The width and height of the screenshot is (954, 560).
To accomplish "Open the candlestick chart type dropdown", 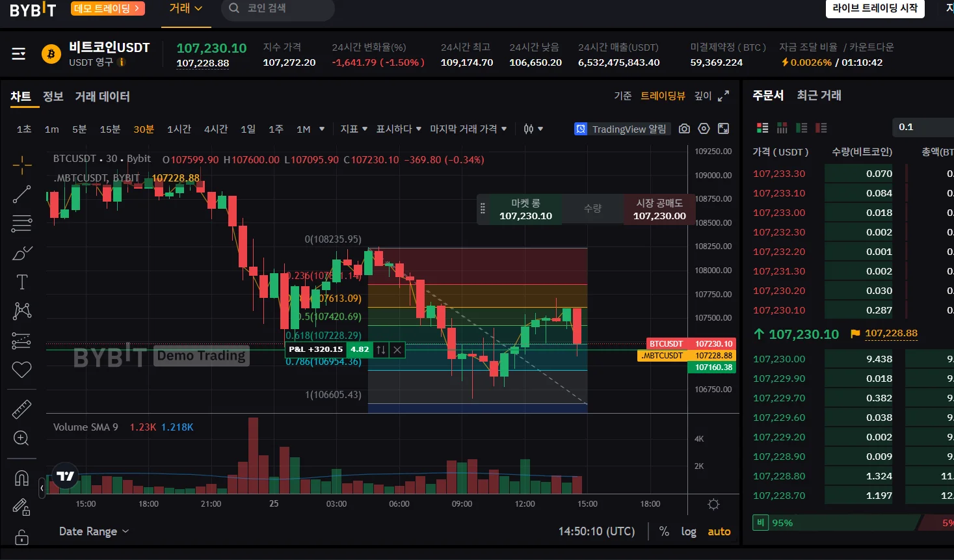I will click(533, 129).
